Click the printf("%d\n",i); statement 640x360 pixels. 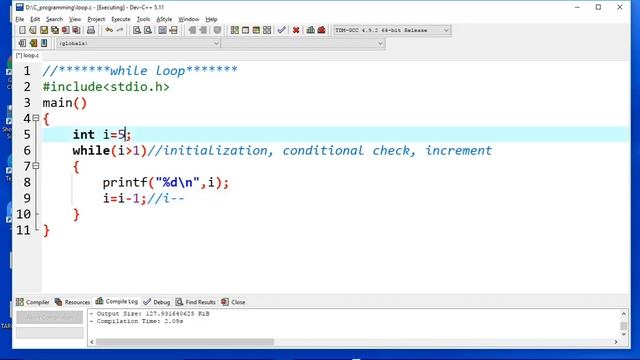[165, 182]
